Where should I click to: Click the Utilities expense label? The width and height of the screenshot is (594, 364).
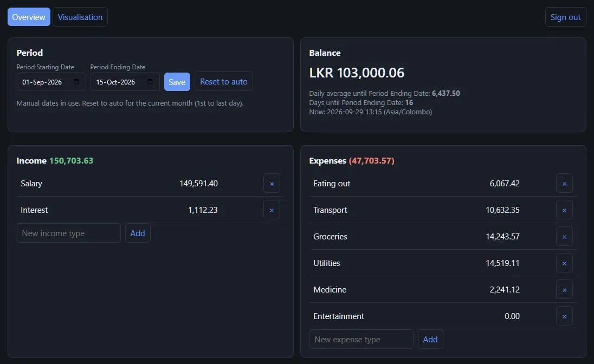327,263
